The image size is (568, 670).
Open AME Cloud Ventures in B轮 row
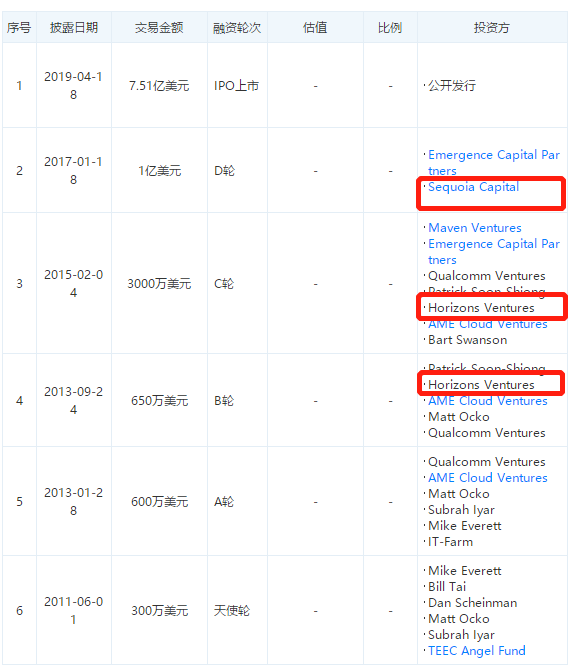tap(488, 401)
